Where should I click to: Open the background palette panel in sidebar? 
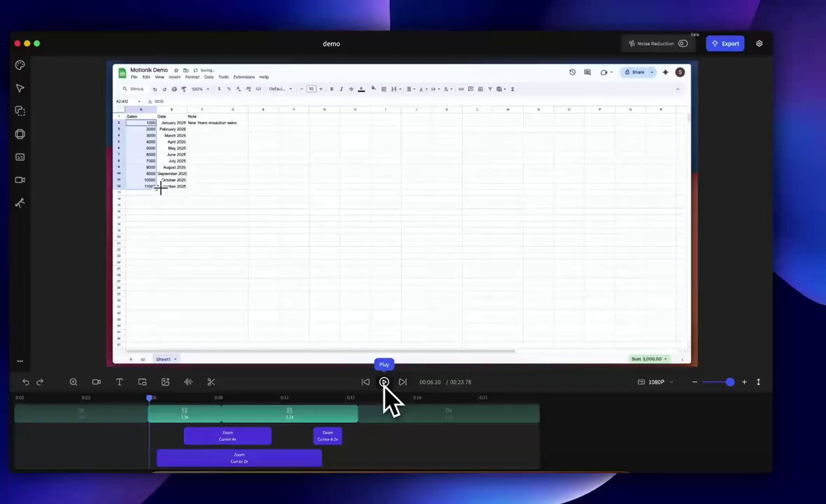pos(20,65)
